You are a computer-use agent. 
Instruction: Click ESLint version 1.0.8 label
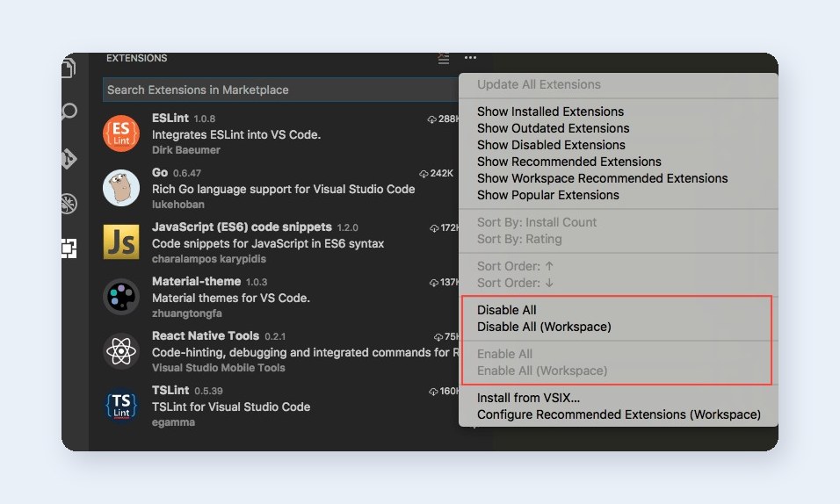coord(204,119)
